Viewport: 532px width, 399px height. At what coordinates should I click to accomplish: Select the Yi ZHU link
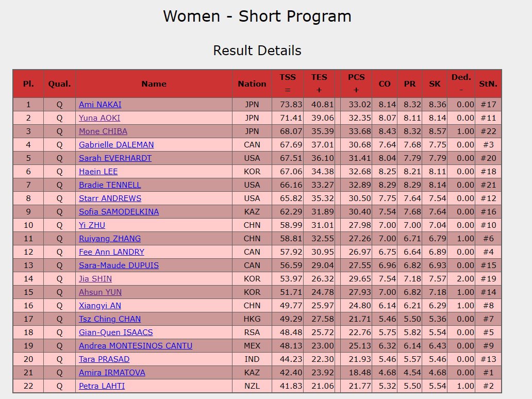92,225
